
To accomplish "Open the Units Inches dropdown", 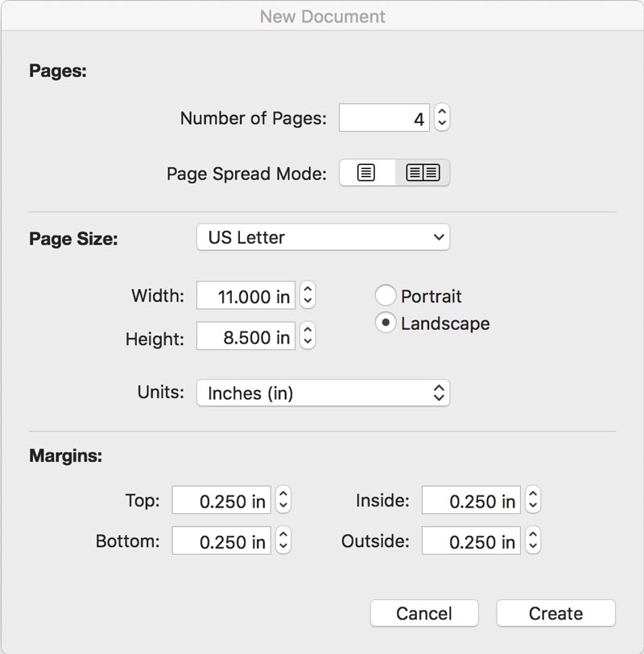I will (323, 393).
